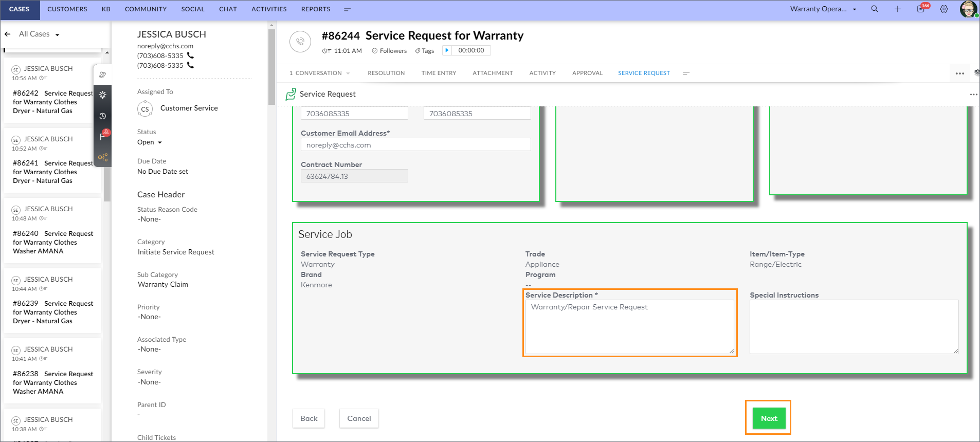The height and width of the screenshot is (442, 980).
Task: Click the green Service Request seat icon
Action: [291, 94]
